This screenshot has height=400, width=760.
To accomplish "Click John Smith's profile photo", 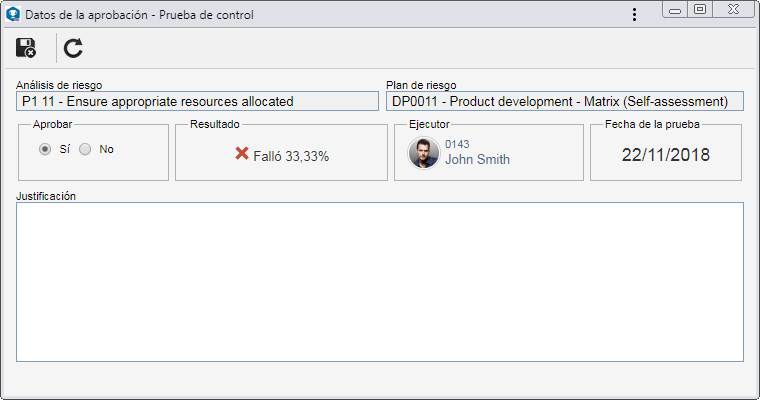I will pos(424,153).
